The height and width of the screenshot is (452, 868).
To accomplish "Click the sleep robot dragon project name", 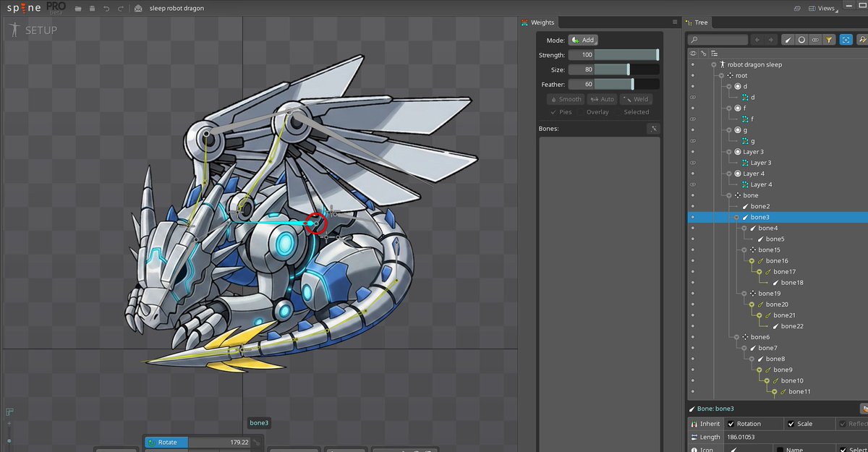I will click(176, 9).
